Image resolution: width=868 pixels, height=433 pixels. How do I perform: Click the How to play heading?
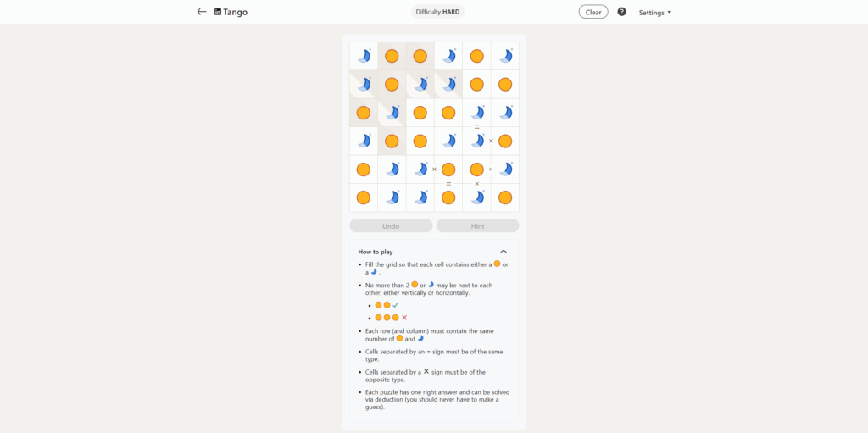(375, 252)
